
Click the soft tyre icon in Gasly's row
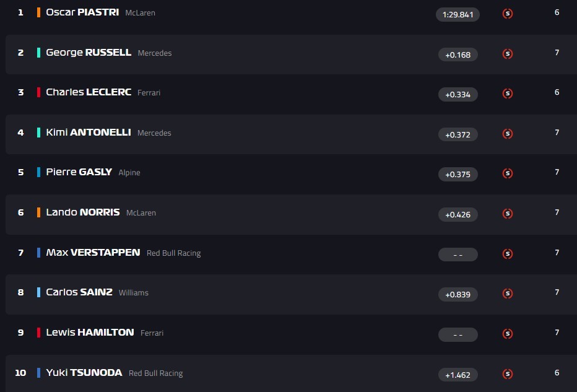(508, 173)
